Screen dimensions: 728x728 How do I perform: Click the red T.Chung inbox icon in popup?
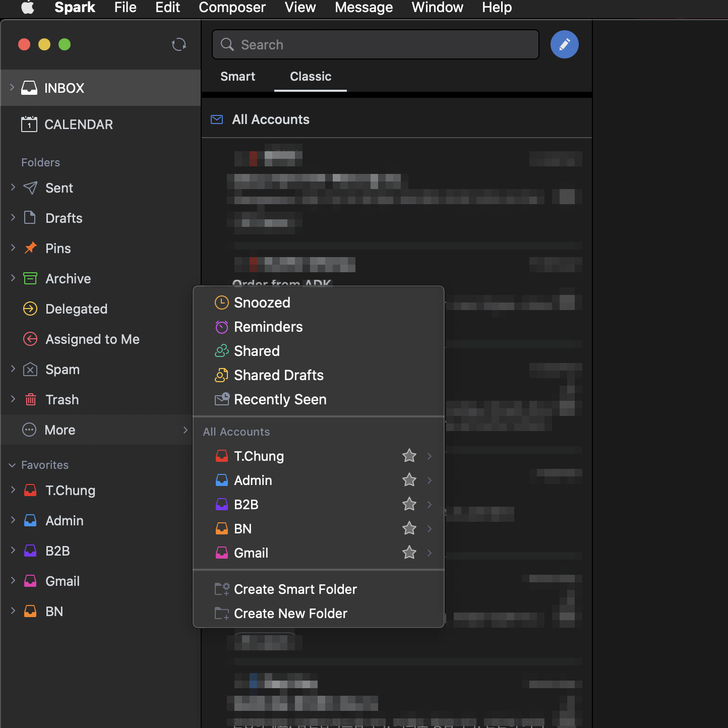click(222, 456)
